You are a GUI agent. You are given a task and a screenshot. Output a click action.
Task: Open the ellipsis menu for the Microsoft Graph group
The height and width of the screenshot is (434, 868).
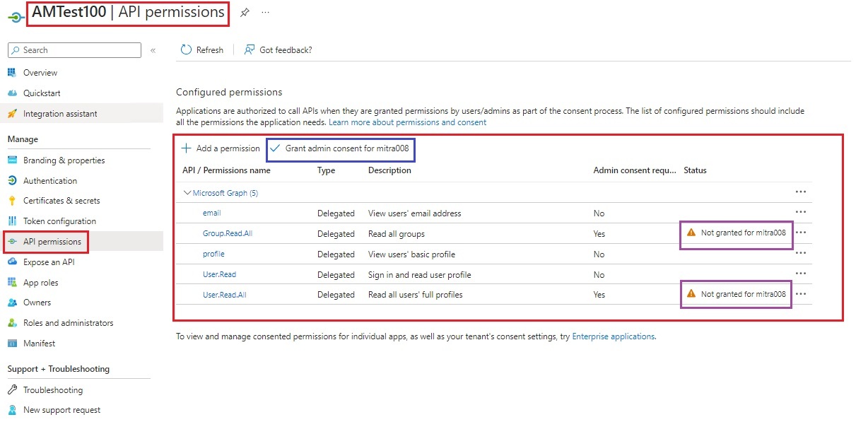801,192
